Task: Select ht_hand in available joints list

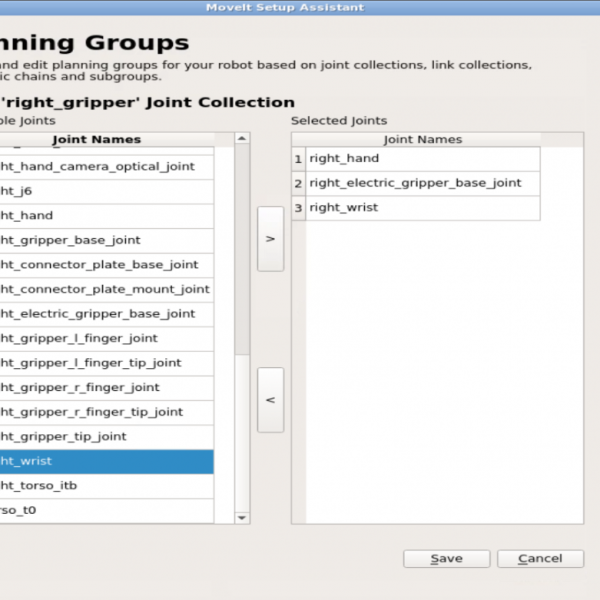Action: coord(107,216)
